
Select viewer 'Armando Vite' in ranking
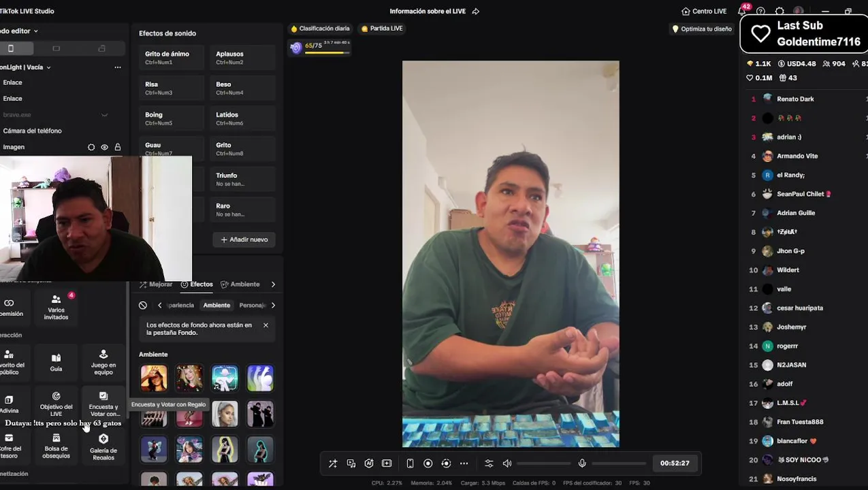(x=797, y=156)
